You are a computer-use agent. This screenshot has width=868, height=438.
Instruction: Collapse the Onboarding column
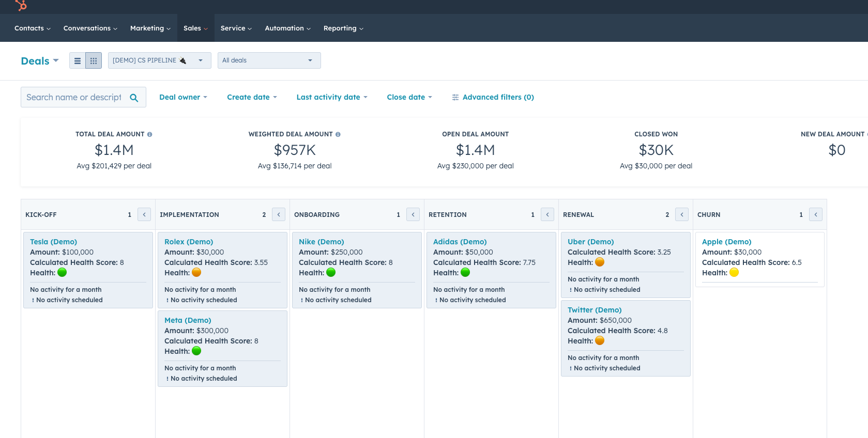point(413,214)
